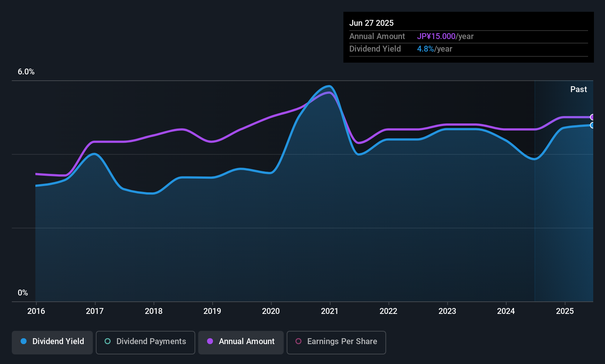
Task: Click the JP¥15.000/year tooltip value
Action: 445,36
